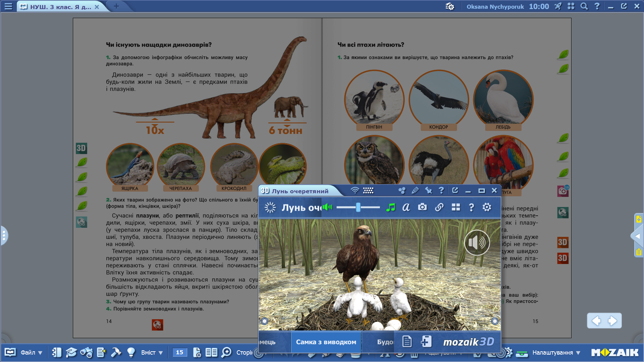Viewport: 644px width, 362px height.
Task: Click the Лунь очеретяний 3D window title tab
Action: (x=300, y=191)
